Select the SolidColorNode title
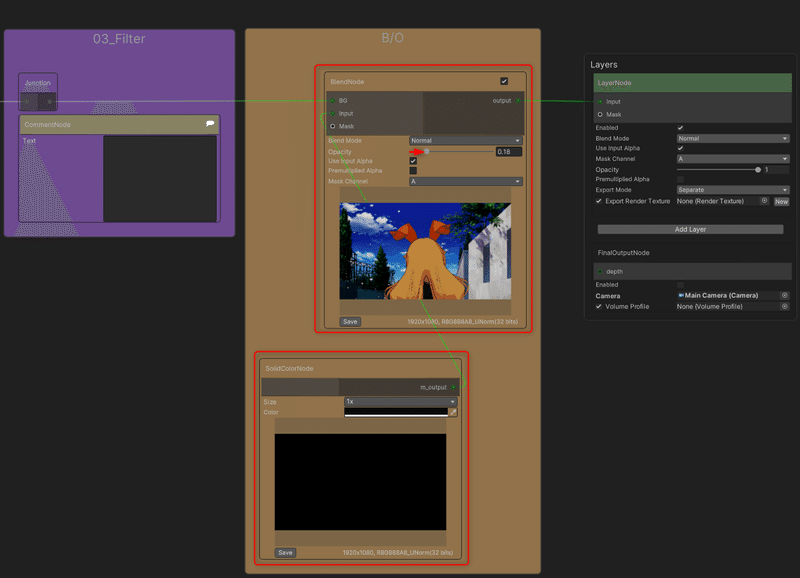Image resolution: width=800 pixels, height=578 pixels. point(289,368)
